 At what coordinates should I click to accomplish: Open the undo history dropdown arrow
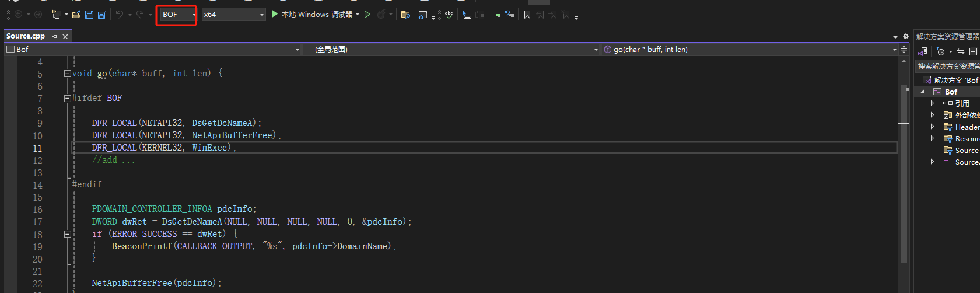129,15
